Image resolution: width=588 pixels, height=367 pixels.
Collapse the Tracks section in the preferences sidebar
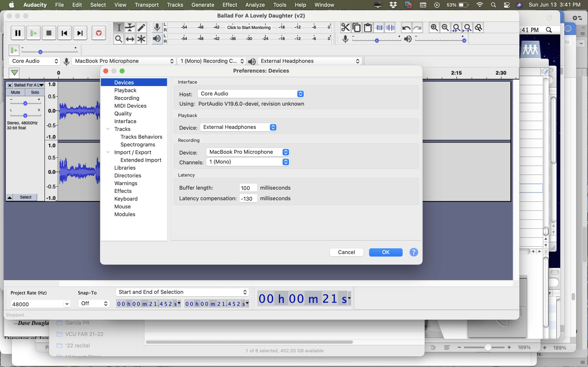click(x=108, y=129)
